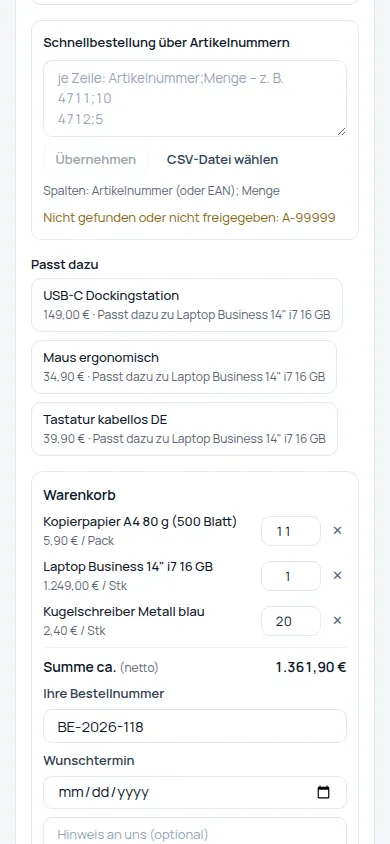This screenshot has width=390, height=844.
Task: Edit quantity field for Kugelschreiber Metall blau
Action: pyautogui.click(x=290, y=621)
